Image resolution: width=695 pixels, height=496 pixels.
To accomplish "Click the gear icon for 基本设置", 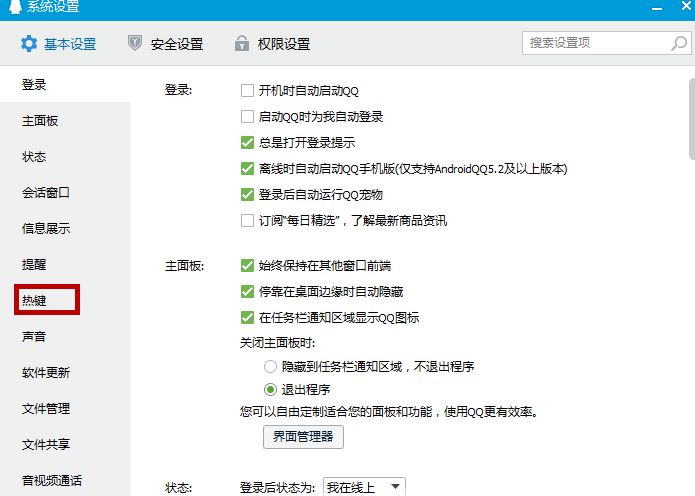I will (x=29, y=44).
